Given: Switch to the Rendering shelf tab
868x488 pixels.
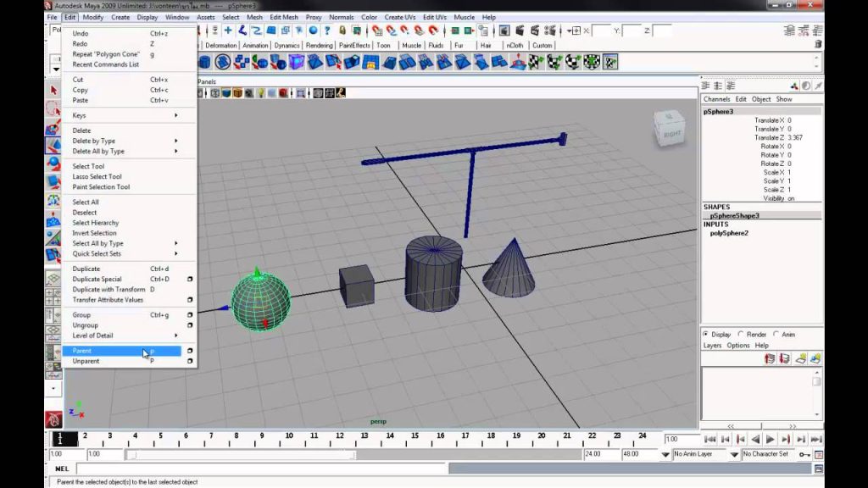Looking at the screenshot, I should 320,46.
